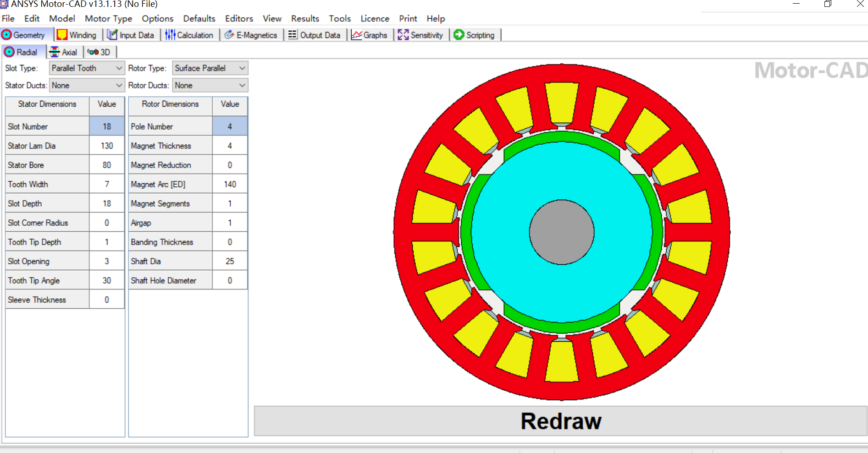Select the Airgap value field
This screenshot has height=453, width=868.
pyautogui.click(x=230, y=223)
